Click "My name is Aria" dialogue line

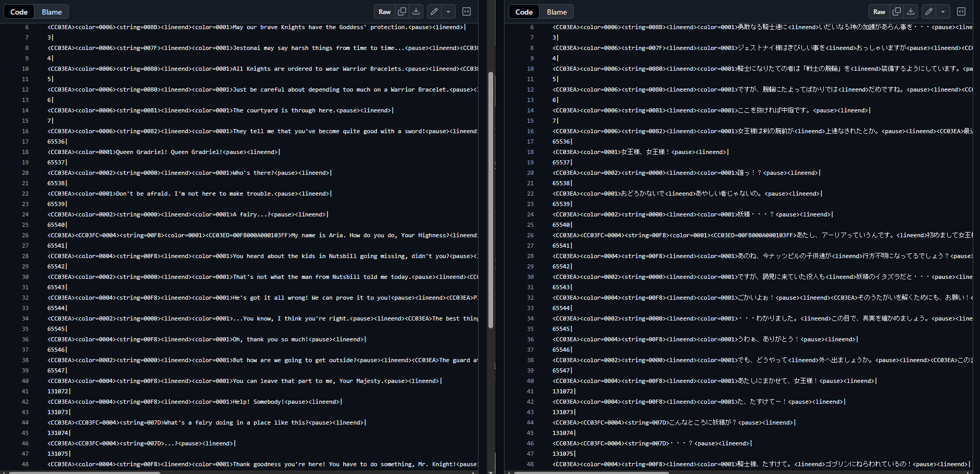[262, 235]
